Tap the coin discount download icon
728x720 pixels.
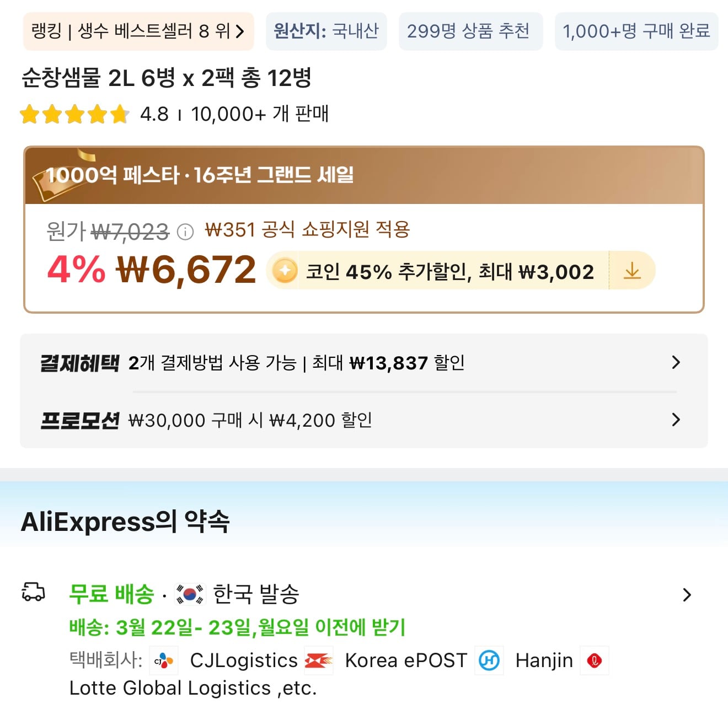coord(632,271)
